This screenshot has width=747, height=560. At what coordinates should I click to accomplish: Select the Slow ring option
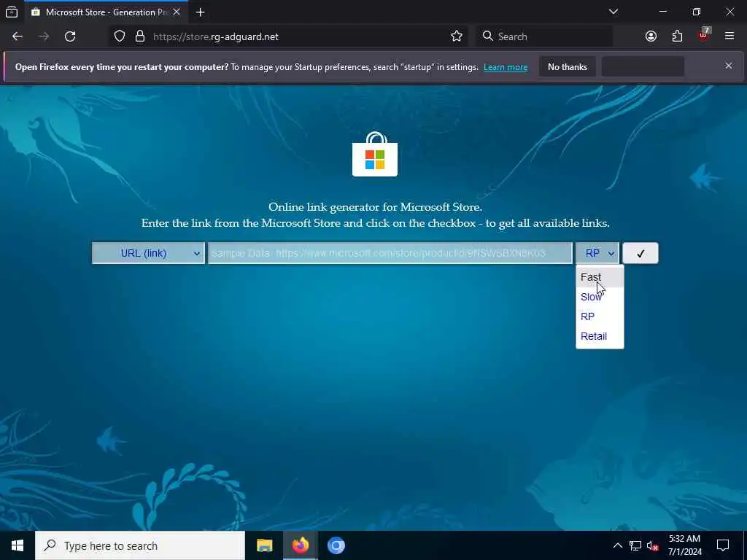600,297
